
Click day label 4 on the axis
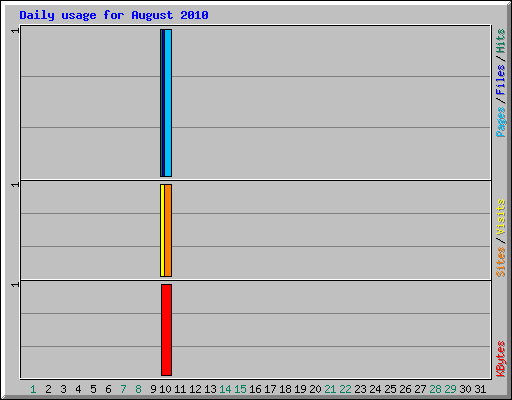coord(78,389)
